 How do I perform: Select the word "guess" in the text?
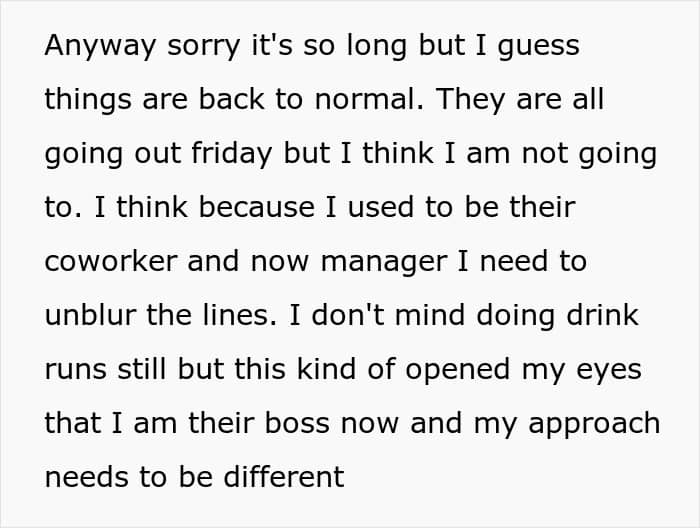click(x=538, y=47)
